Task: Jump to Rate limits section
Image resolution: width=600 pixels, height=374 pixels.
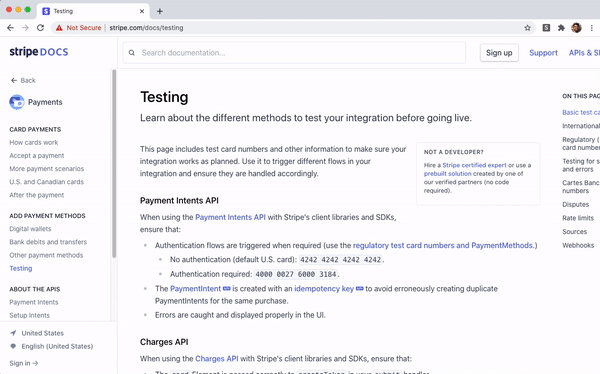Action: (578, 218)
